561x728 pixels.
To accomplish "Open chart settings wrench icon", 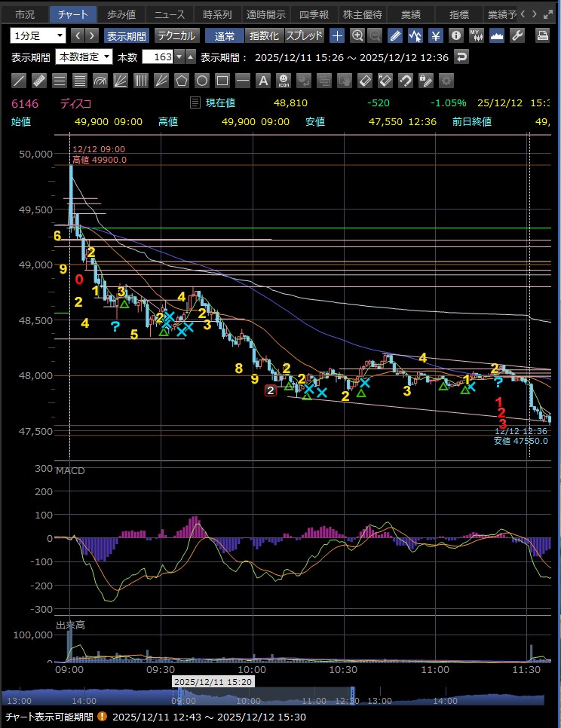I will click(517, 35).
